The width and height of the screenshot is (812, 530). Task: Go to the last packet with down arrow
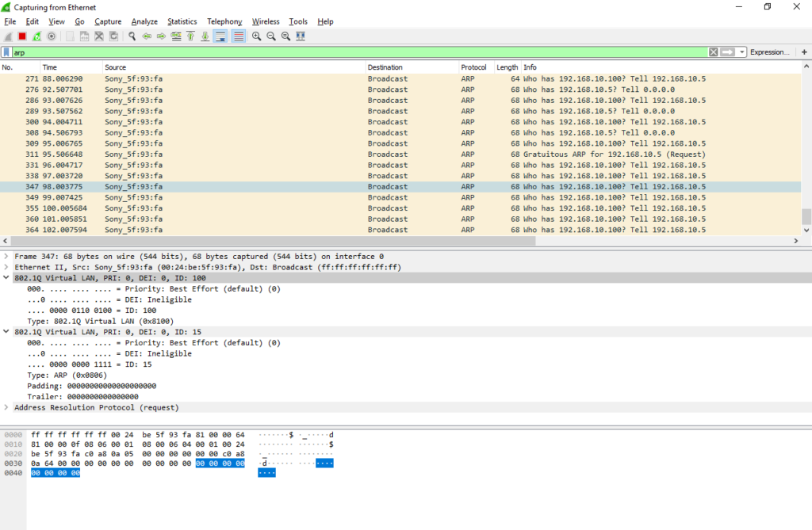pos(205,36)
